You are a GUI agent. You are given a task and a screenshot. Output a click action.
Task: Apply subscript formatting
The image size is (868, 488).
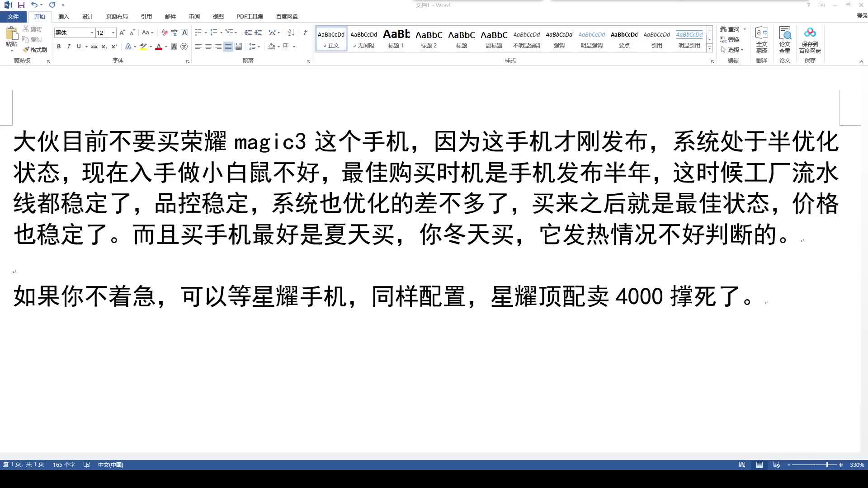tap(104, 47)
